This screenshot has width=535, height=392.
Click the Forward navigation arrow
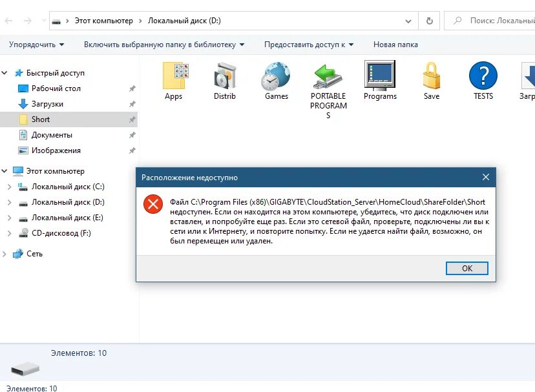point(28,21)
